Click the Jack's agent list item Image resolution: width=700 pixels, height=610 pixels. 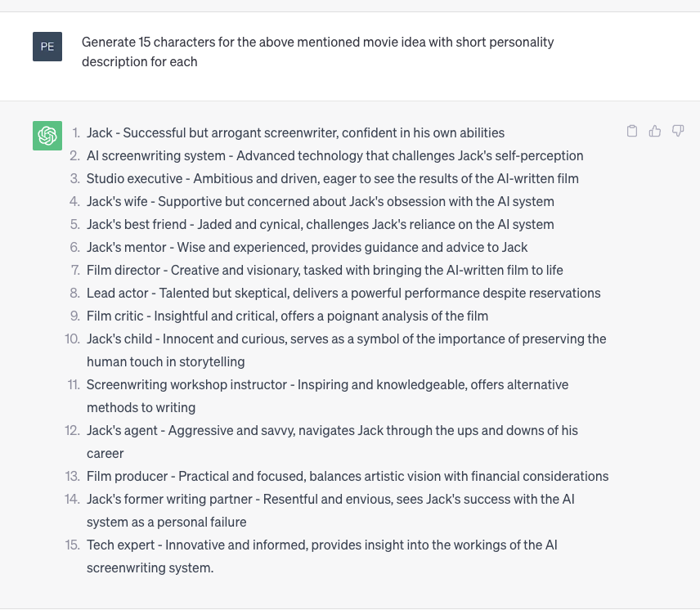(x=332, y=442)
